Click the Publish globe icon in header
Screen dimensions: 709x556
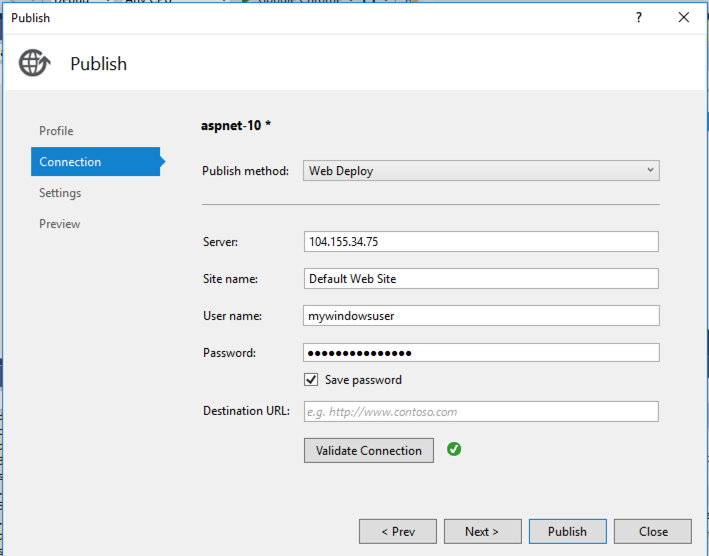[33, 63]
